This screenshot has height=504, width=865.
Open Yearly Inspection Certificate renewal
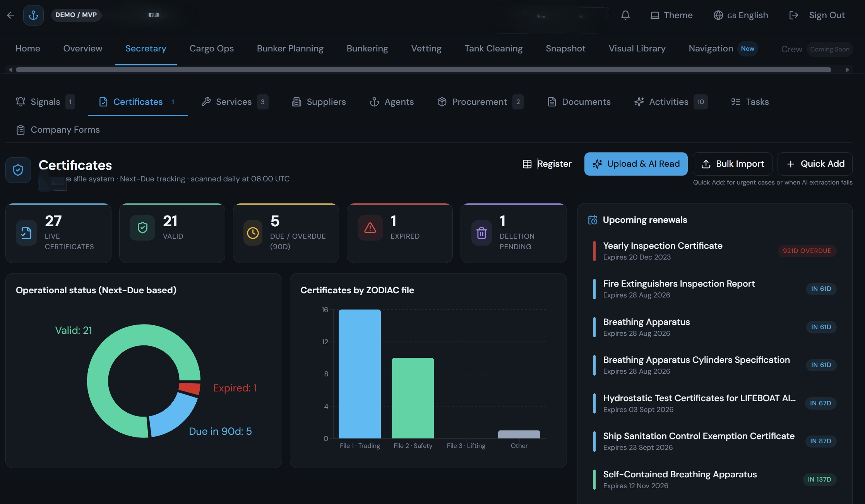click(714, 251)
